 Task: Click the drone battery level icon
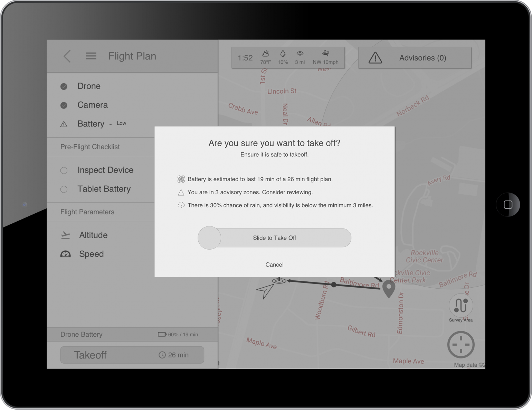click(x=162, y=334)
